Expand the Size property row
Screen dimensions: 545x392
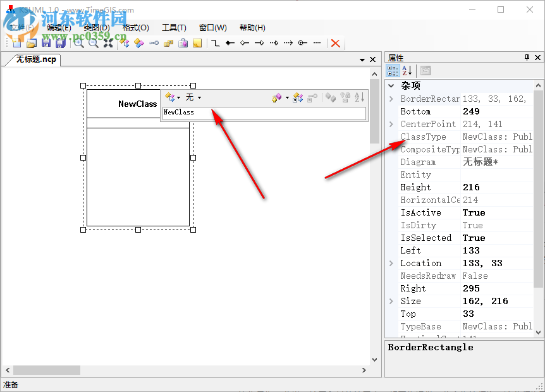click(391, 301)
